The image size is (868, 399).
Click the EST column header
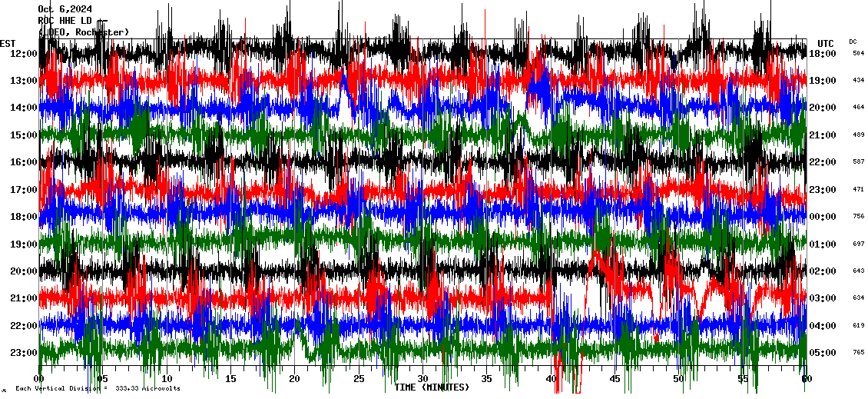pyautogui.click(x=8, y=43)
